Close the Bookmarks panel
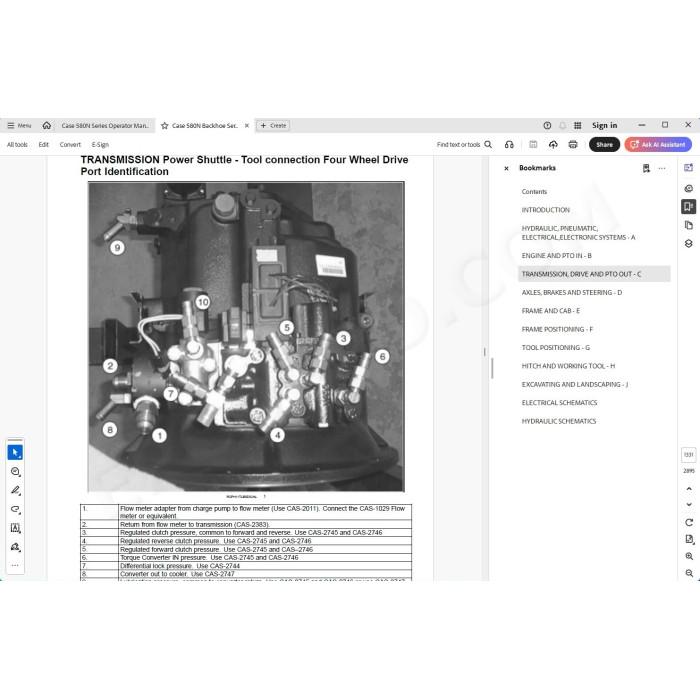The height and width of the screenshot is (700, 700). 506,168
